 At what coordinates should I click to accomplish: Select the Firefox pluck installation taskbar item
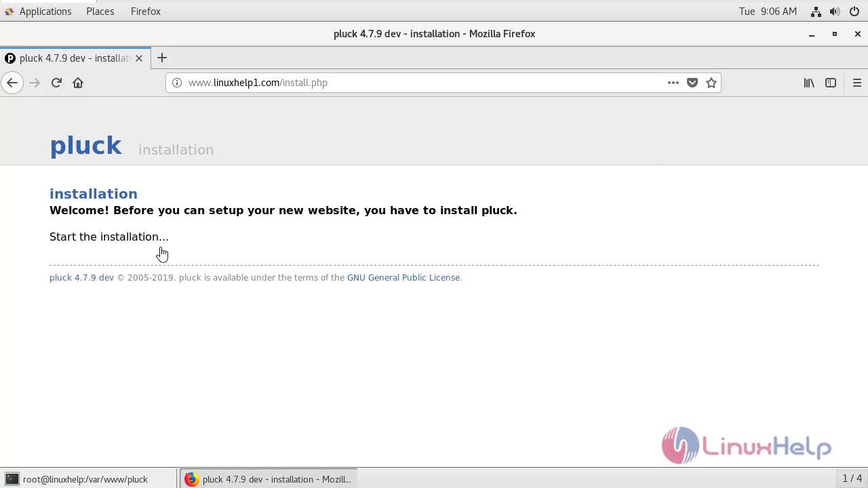click(269, 479)
